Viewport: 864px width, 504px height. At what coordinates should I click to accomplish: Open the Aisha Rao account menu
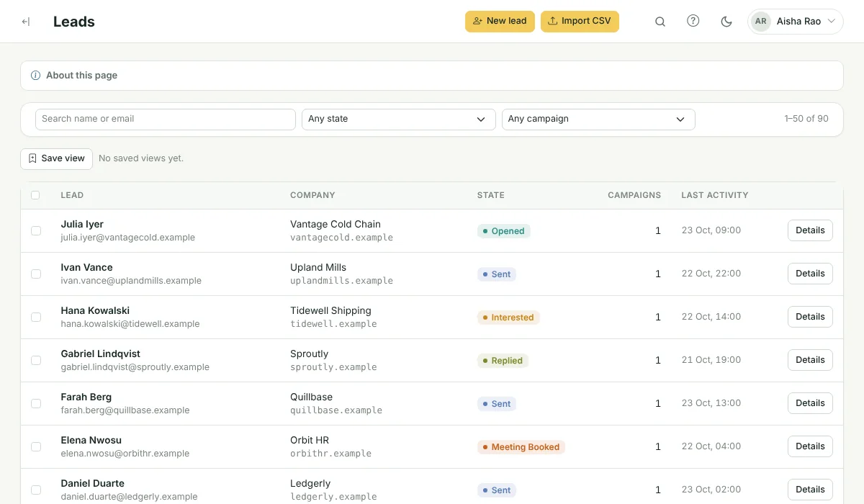tap(796, 22)
